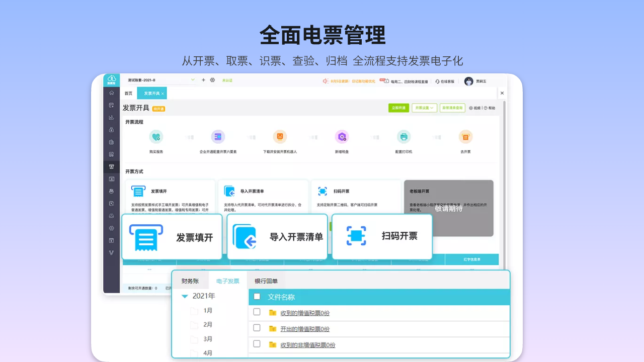This screenshot has width=644, height=362.
Task: Check the 开出的增值税票0份 checkbox
Action: [256, 328]
